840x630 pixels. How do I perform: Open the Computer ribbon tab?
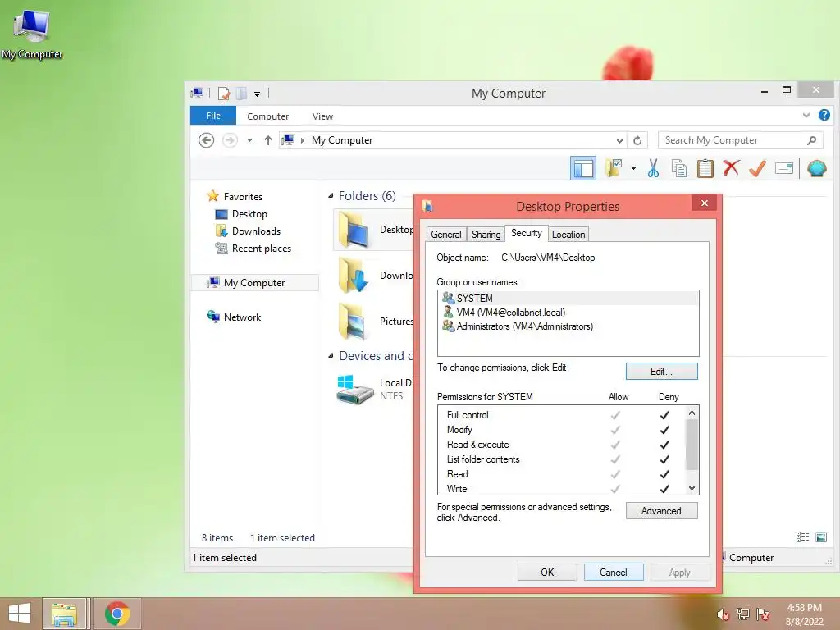[267, 116]
